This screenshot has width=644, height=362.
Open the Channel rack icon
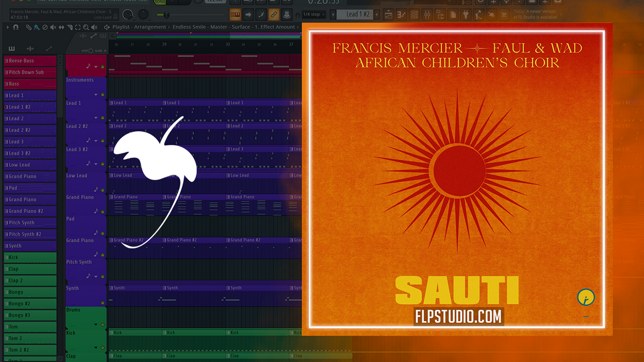[x=413, y=14]
